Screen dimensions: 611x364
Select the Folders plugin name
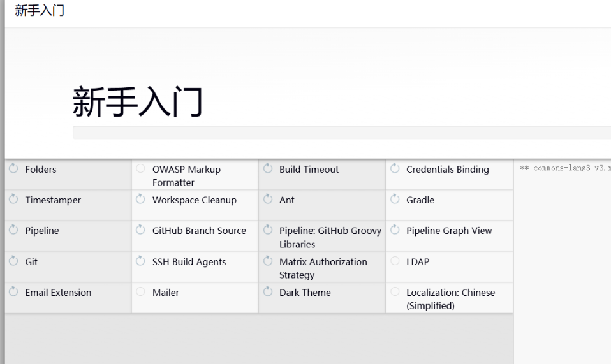tap(41, 170)
